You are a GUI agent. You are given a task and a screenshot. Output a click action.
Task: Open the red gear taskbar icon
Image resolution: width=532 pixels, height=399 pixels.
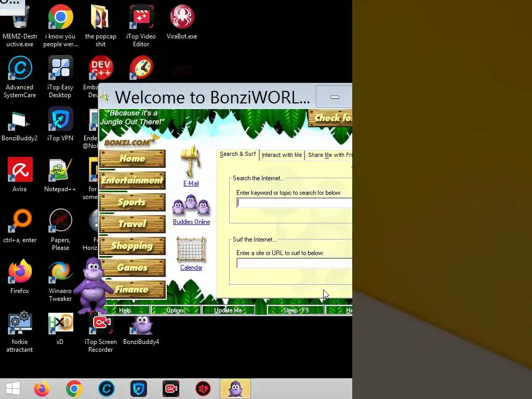(x=203, y=389)
